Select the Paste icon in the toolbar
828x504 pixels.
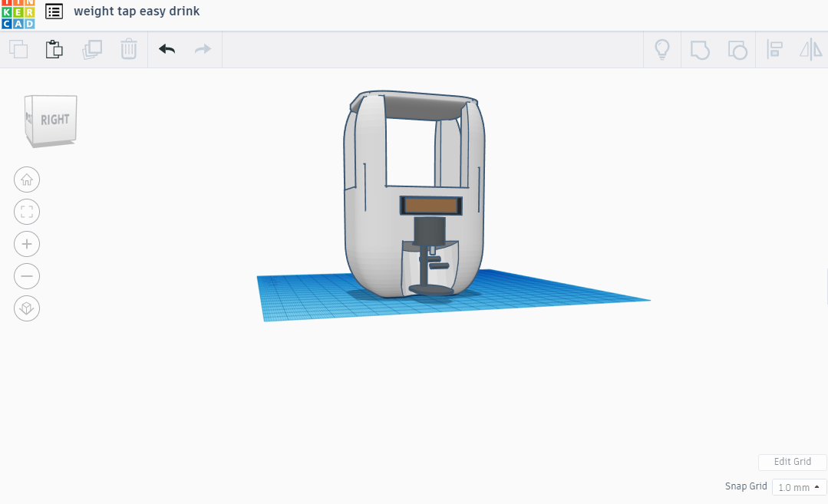tap(54, 49)
